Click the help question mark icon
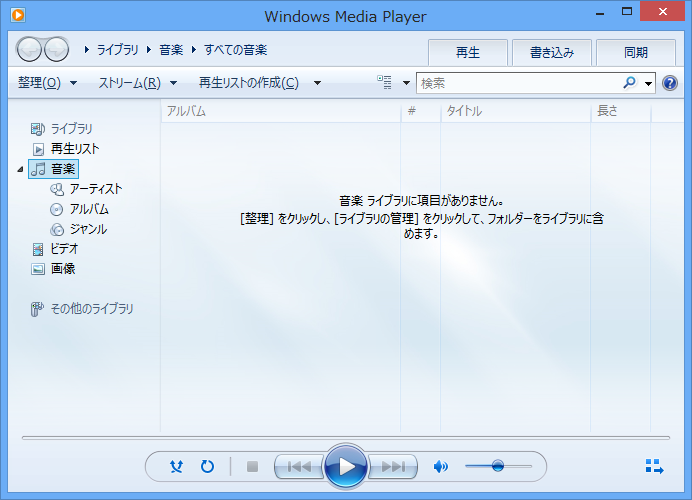The image size is (692, 500). click(x=669, y=83)
